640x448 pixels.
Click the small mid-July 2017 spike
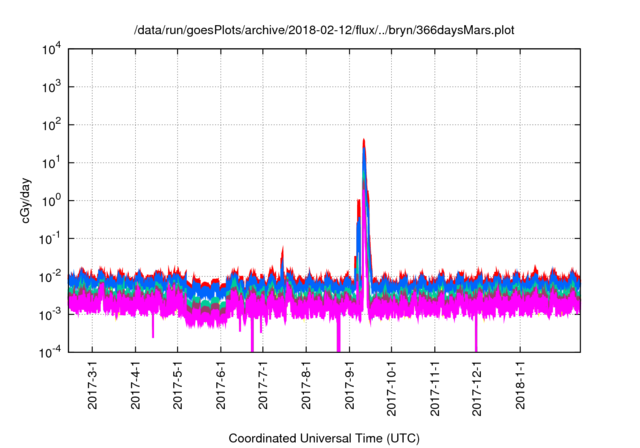pos(283,248)
